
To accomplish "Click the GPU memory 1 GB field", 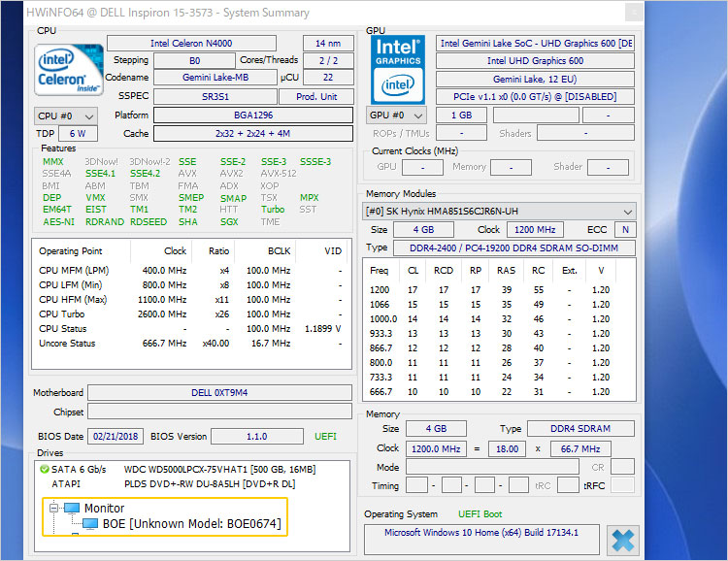I will point(461,115).
